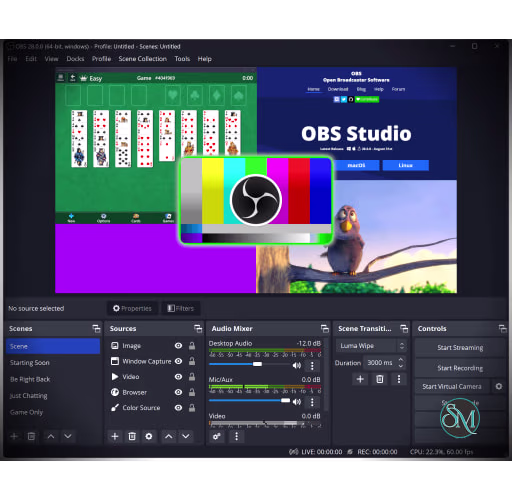Lock the Video source

(x=192, y=377)
